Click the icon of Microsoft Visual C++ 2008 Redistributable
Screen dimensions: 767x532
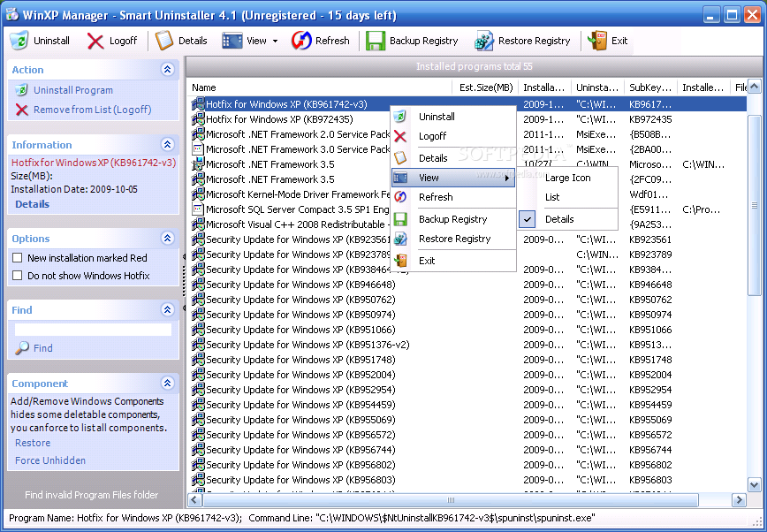tap(198, 224)
